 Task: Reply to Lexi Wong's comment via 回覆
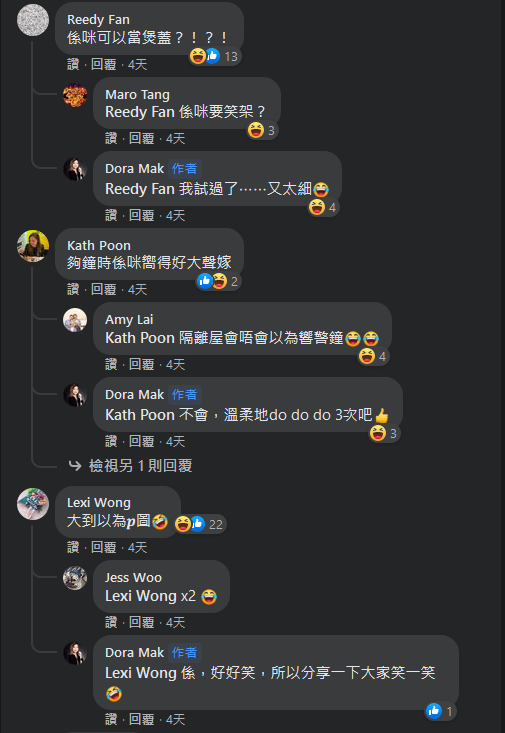[103, 547]
